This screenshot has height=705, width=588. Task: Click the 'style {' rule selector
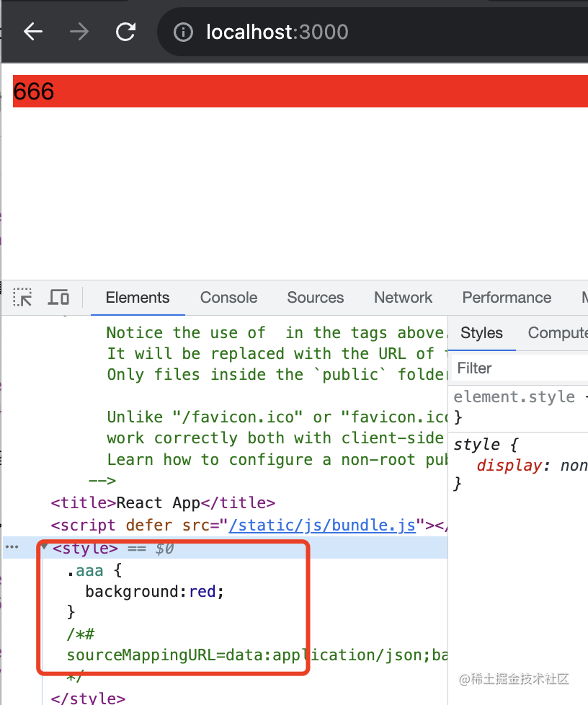[486, 445]
